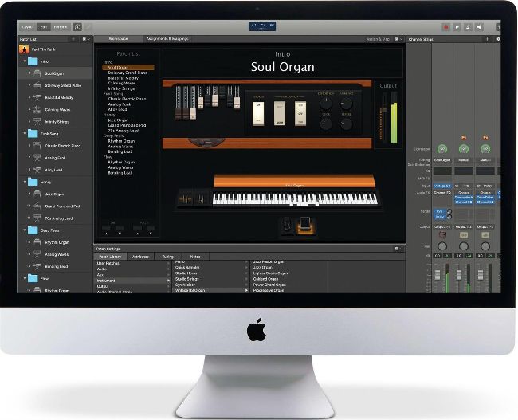The height and width of the screenshot is (420, 518).
Task: Click the Assign & Map button
Action: pyautogui.click(x=378, y=38)
